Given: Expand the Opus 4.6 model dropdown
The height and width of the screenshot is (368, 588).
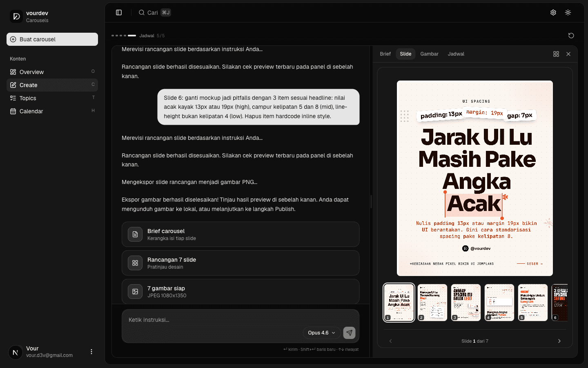Looking at the screenshot, I should tap(322, 333).
